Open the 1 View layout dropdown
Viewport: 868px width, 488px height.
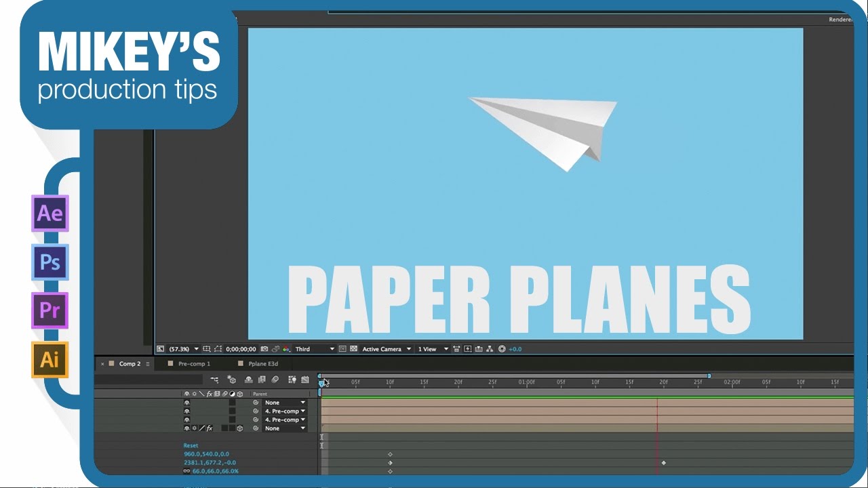433,349
